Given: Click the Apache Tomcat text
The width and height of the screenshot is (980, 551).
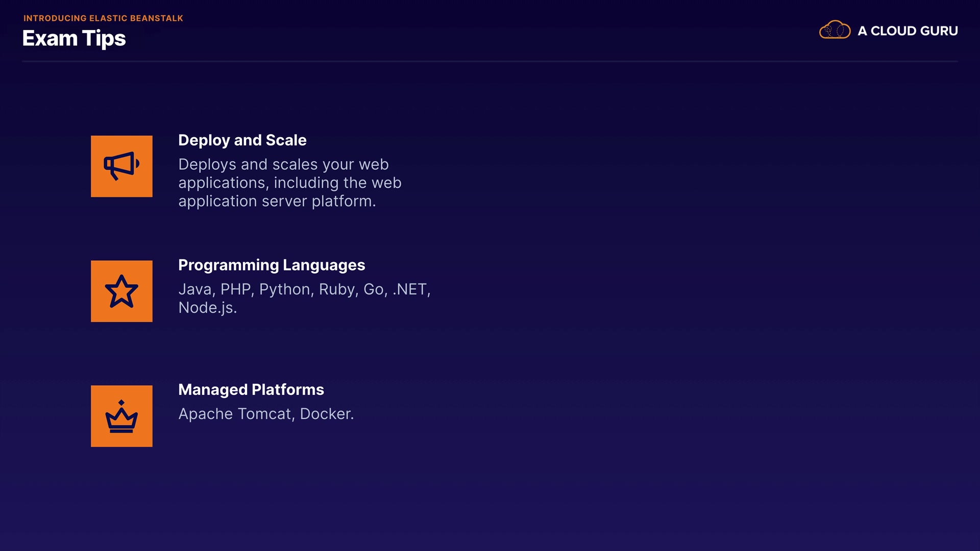Looking at the screenshot, I should [235, 414].
